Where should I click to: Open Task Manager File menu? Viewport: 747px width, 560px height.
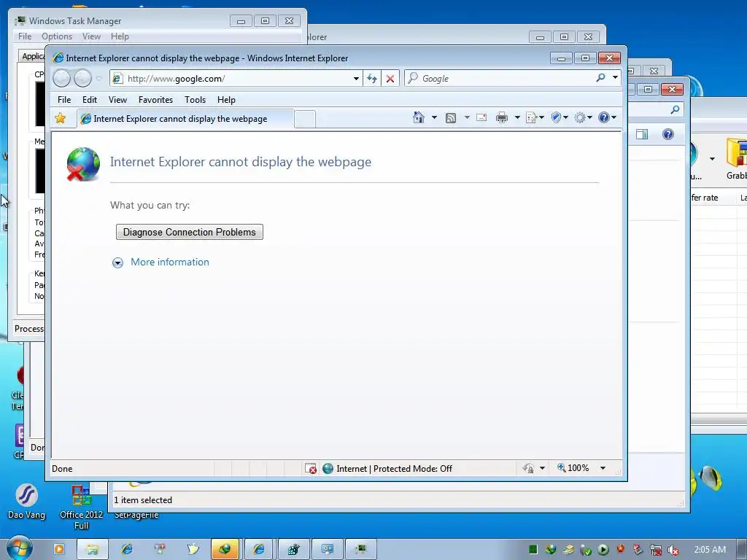(25, 36)
